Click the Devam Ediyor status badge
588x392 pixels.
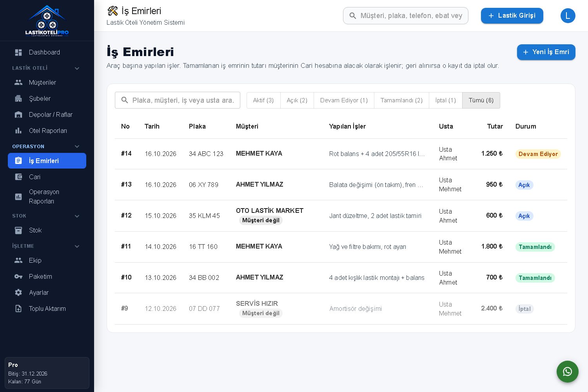pos(538,154)
